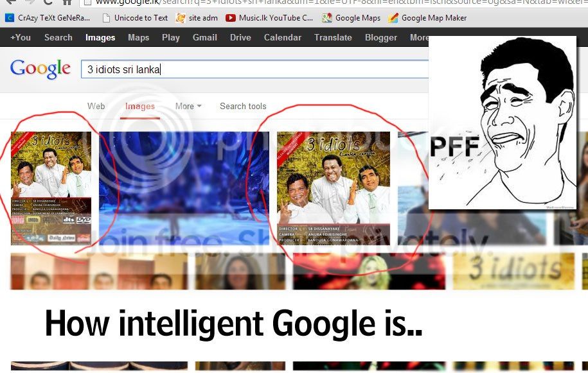Open Search tools

click(x=243, y=106)
